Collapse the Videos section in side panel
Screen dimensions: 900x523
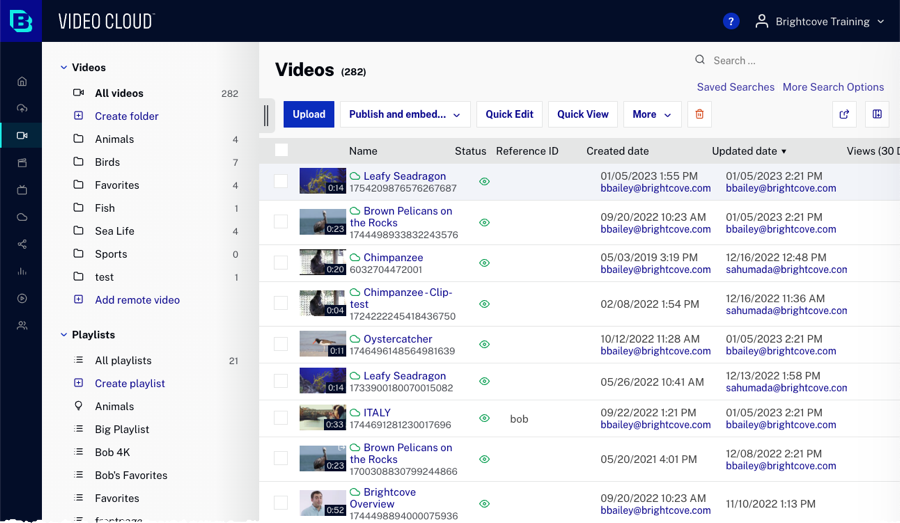point(64,68)
